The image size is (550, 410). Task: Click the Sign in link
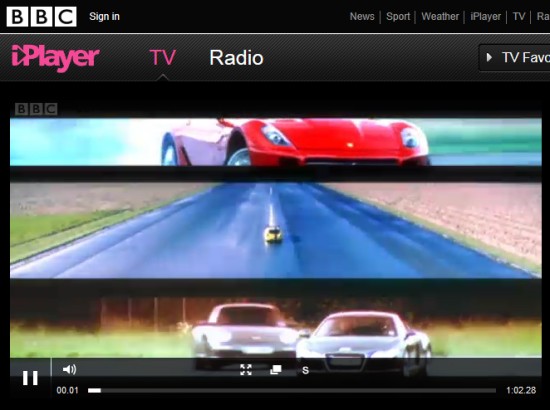[x=104, y=16]
